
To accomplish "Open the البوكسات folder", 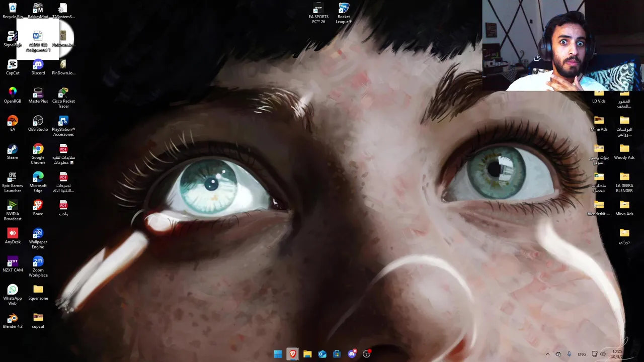I will (624, 126).
